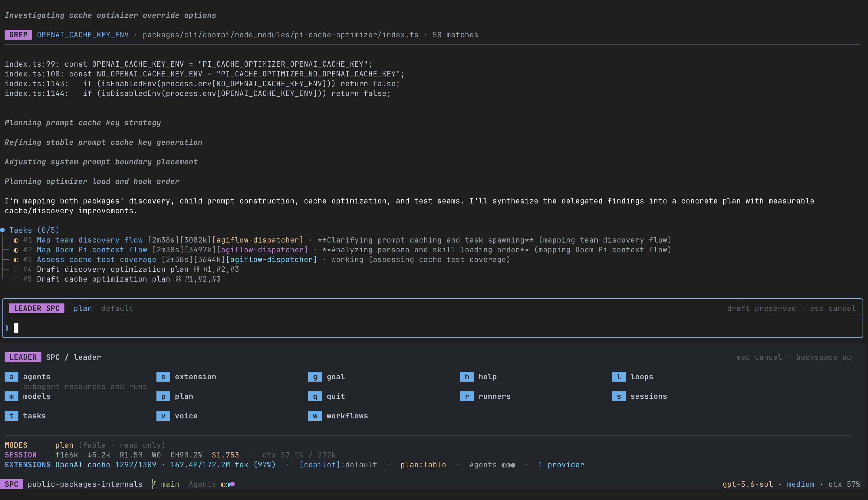
Task: Select the 'a' agents key badge
Action: click(11, 377)
